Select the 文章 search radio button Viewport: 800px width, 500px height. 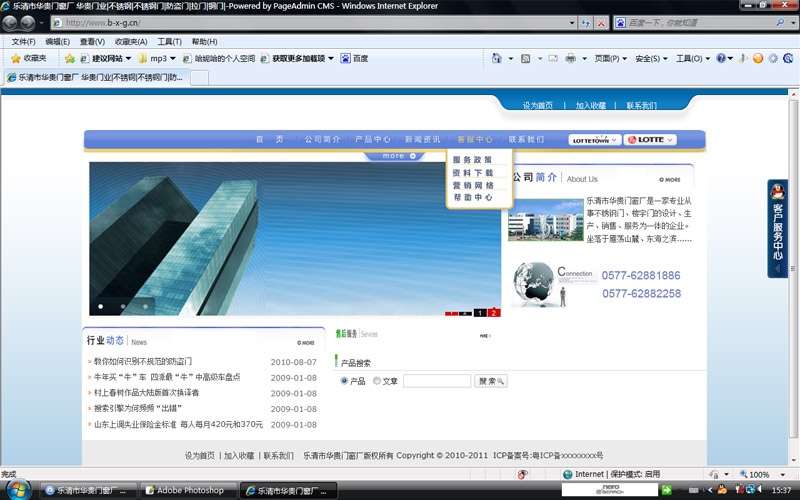pos(377,381)
